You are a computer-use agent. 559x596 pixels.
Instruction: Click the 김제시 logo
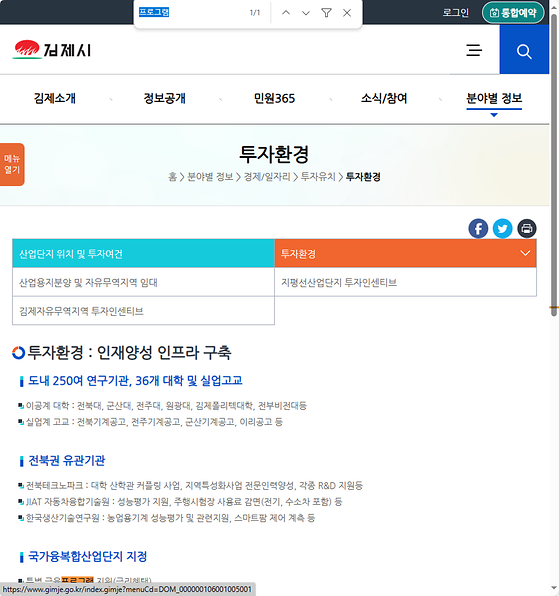click(52, 50)
